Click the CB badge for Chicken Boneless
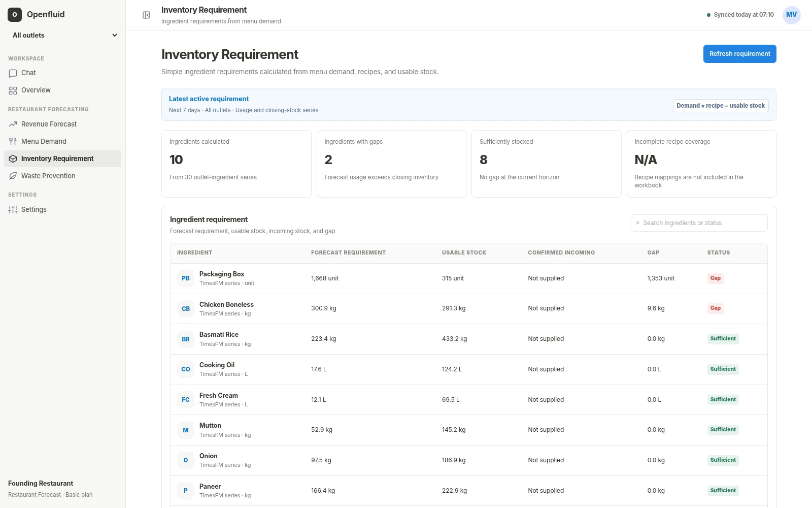The width and height of the screenshot is (812, 508). 186,309
